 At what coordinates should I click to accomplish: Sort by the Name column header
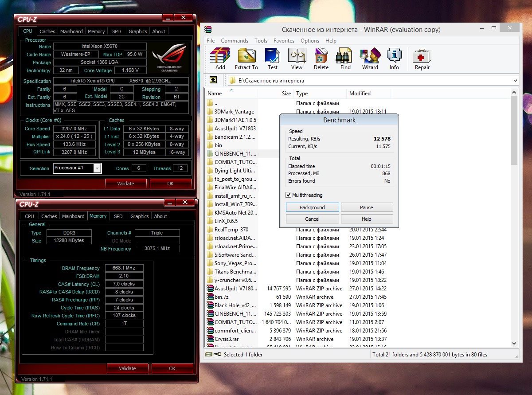pos(231,94)
